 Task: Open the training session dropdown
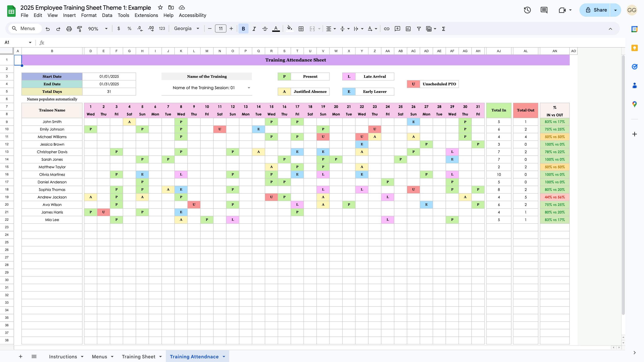249,88
